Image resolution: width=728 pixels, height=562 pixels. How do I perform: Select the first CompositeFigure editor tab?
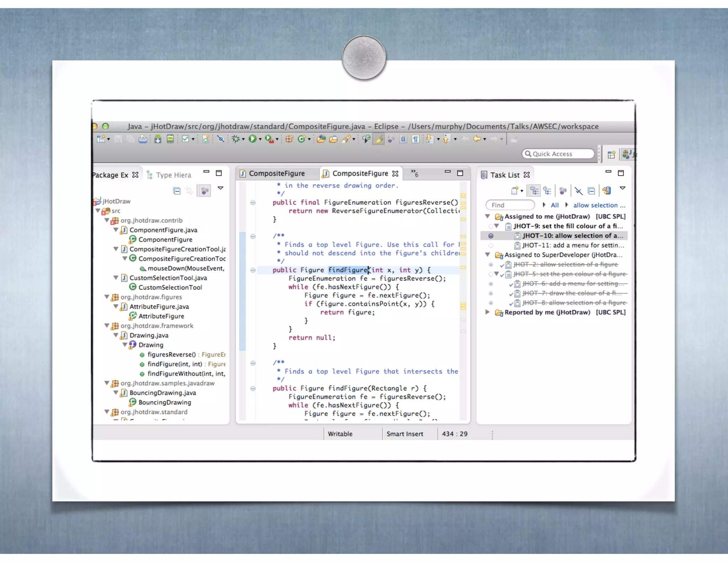(x=273, y=173)
